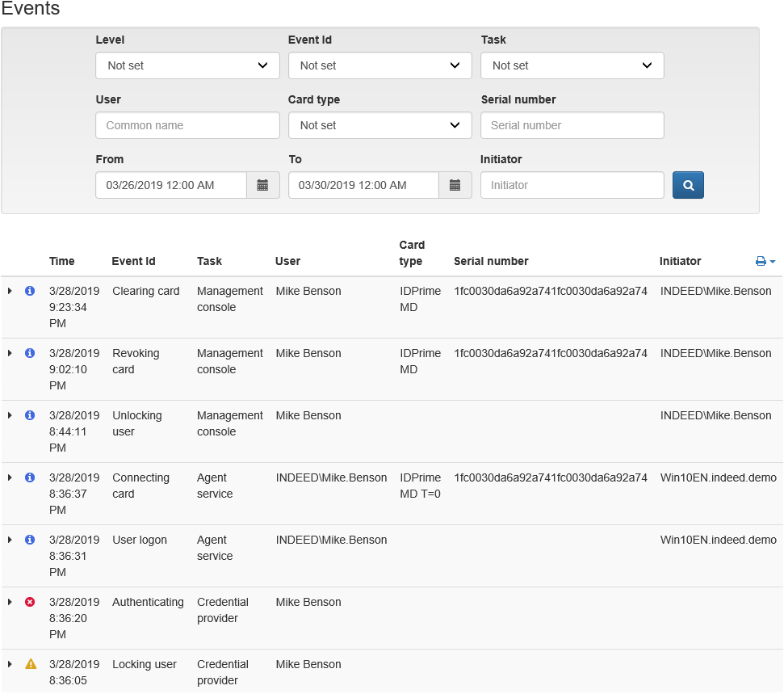Screen dimensions: 784x694
Task: Open the Event Id filter dropdown
Action: [379, 65]
